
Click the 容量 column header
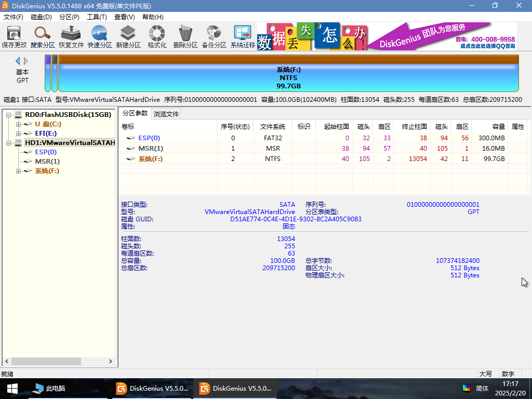490,127
